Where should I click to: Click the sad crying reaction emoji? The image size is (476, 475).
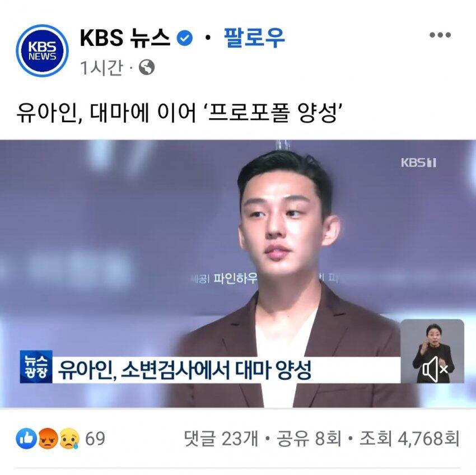tap(69, 438)
